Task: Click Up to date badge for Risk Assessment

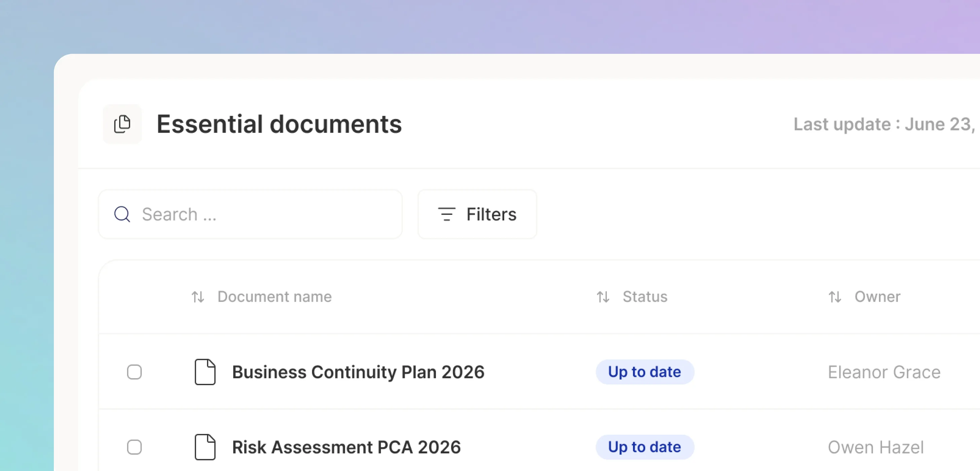Action: coord(645,447)
